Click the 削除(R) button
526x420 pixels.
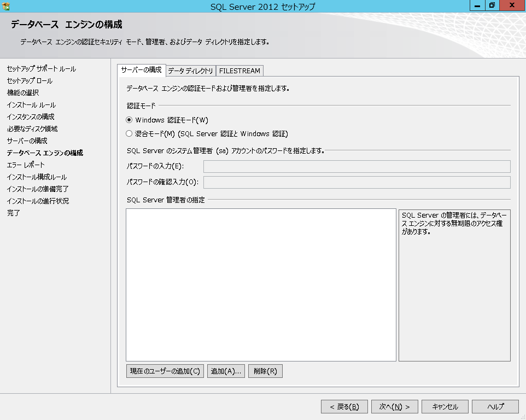click(x=265, y=371)
